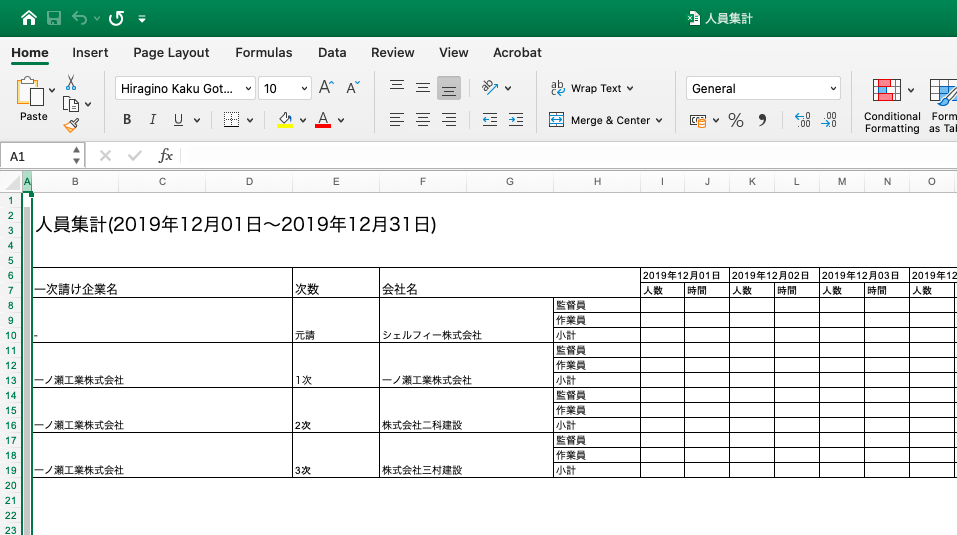The image size is (957, 535).
Task: Click the Wrap Text button
Action: pyautogui.click(x=592, y=88)
